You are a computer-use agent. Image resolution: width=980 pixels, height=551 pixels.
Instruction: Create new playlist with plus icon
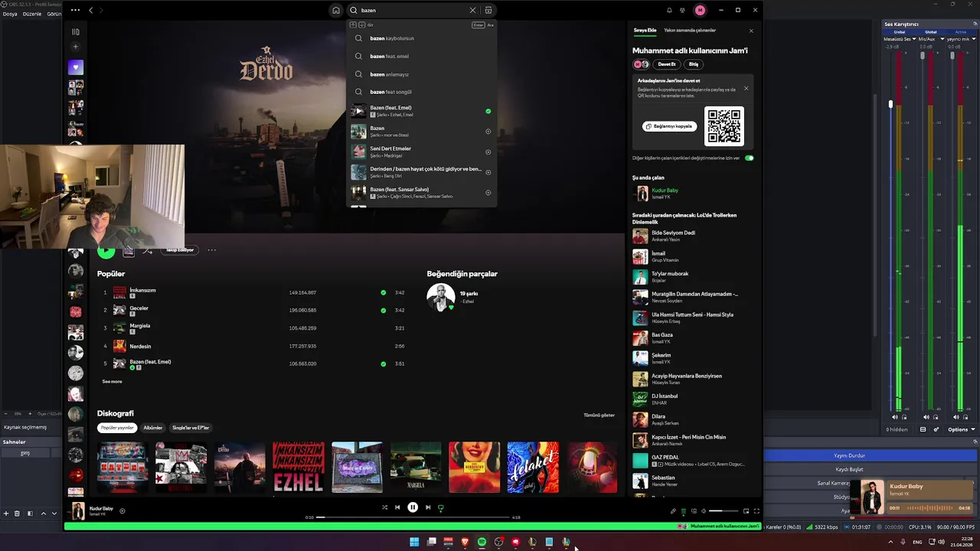[75, 47]
